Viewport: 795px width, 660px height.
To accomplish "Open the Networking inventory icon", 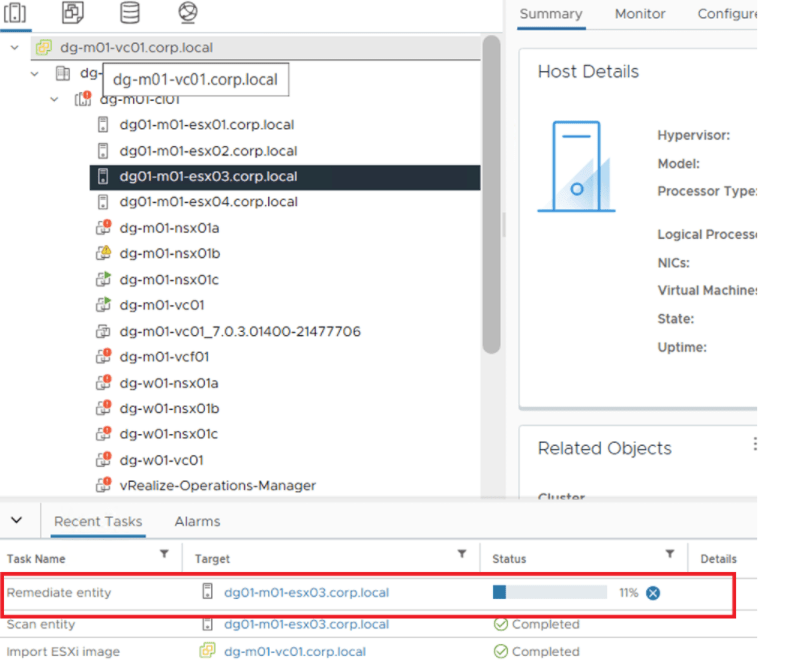I will [x=187, y=13].
